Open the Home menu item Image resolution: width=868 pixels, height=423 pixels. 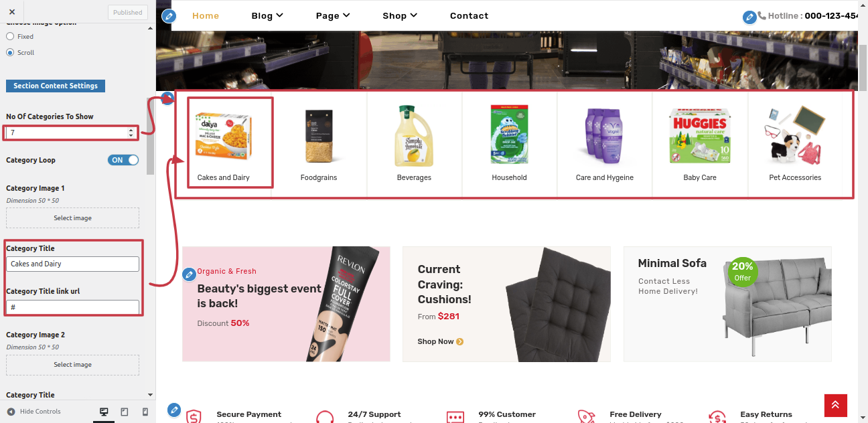point(206,15)
